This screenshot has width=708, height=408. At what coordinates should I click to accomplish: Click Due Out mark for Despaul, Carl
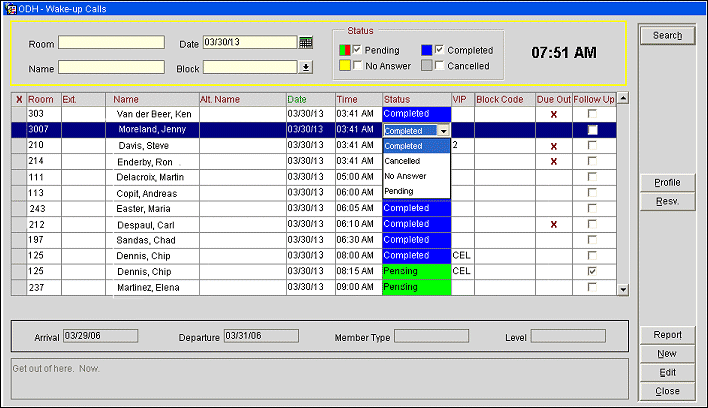pyautogui.click(x=553, y=225)
